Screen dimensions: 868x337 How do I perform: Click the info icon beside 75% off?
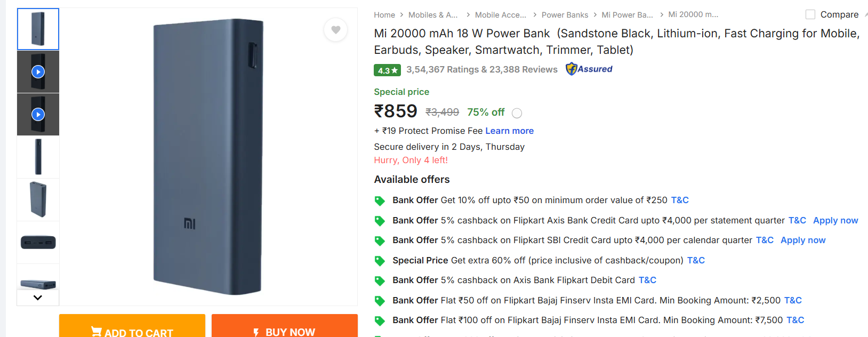pos(517,113)
